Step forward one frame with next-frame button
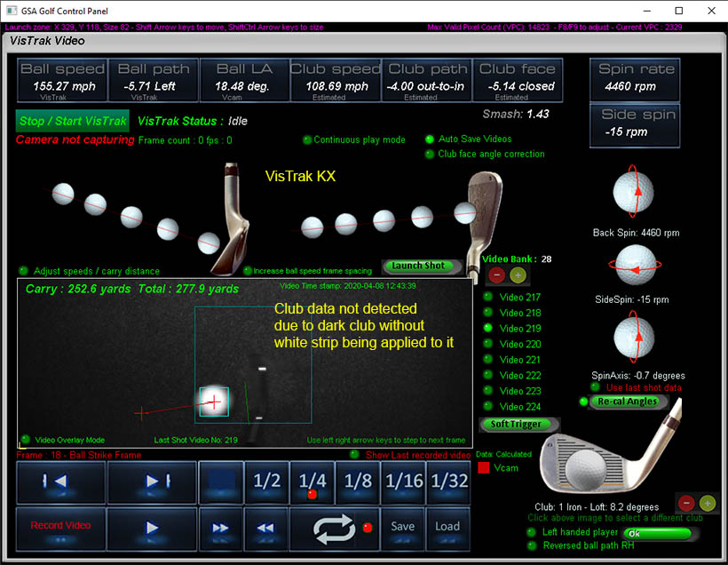This screenshot has width=728, height=565. (x=153, y=482)
